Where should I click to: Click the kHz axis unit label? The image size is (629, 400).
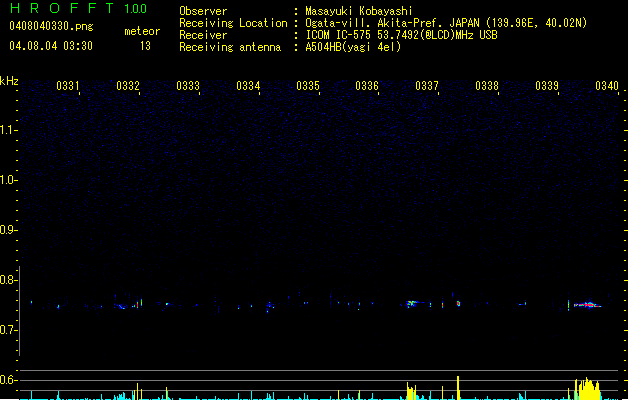coord(9,81)
